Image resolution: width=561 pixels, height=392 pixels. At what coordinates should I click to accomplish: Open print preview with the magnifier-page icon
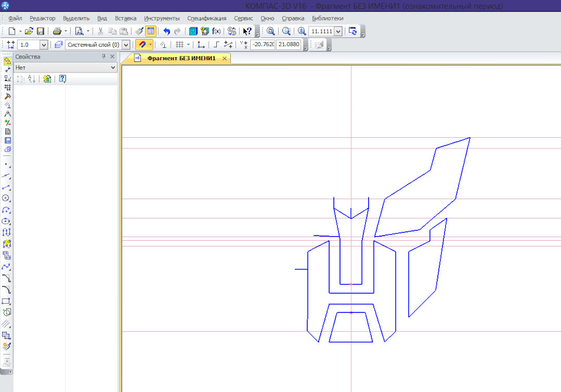coord(79,32)
